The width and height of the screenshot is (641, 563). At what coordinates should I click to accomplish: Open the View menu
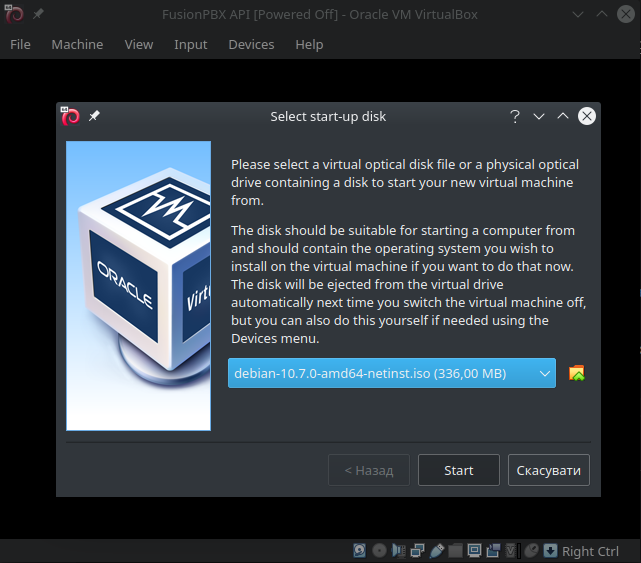point(139,44)
